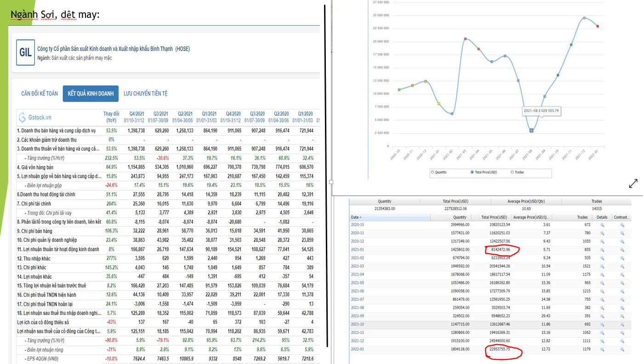Image resolution: width=643 pixels, height=364 pixels.
Task: Open the 2021-08 date link
Action: click(x=357, y=307)
